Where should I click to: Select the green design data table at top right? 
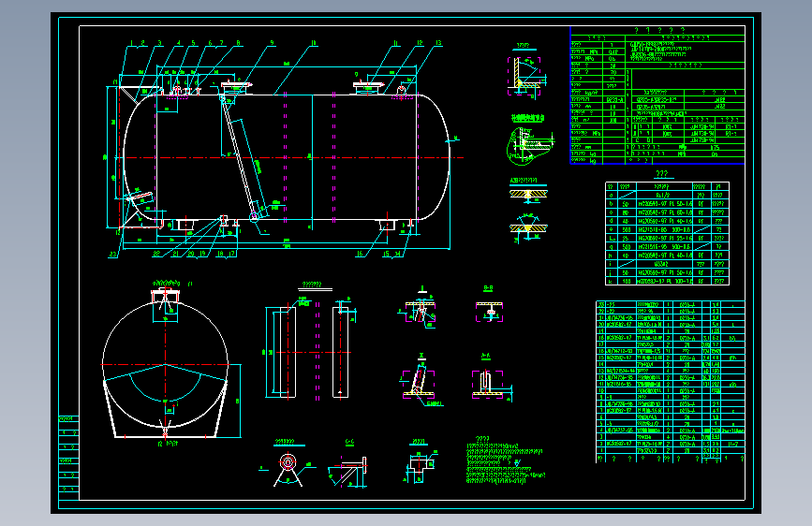(657, 95)
